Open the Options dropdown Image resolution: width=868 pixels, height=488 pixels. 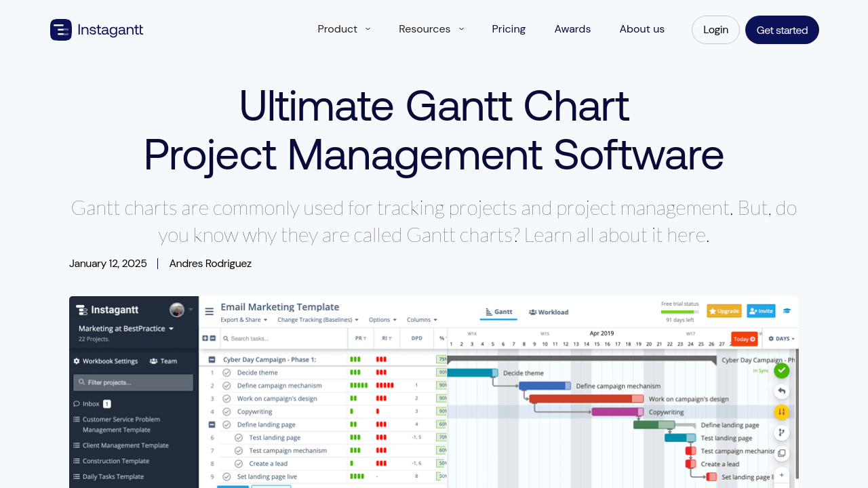382,320
